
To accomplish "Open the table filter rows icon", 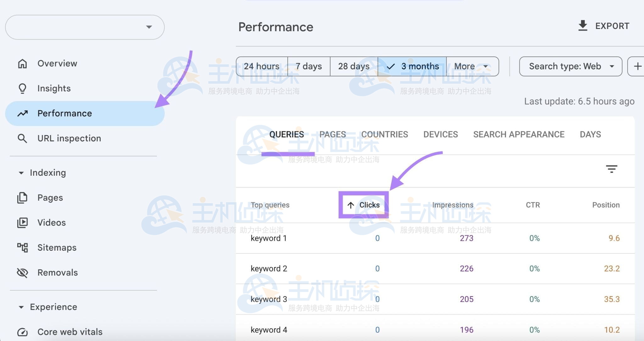I will (x=612, y=169).
